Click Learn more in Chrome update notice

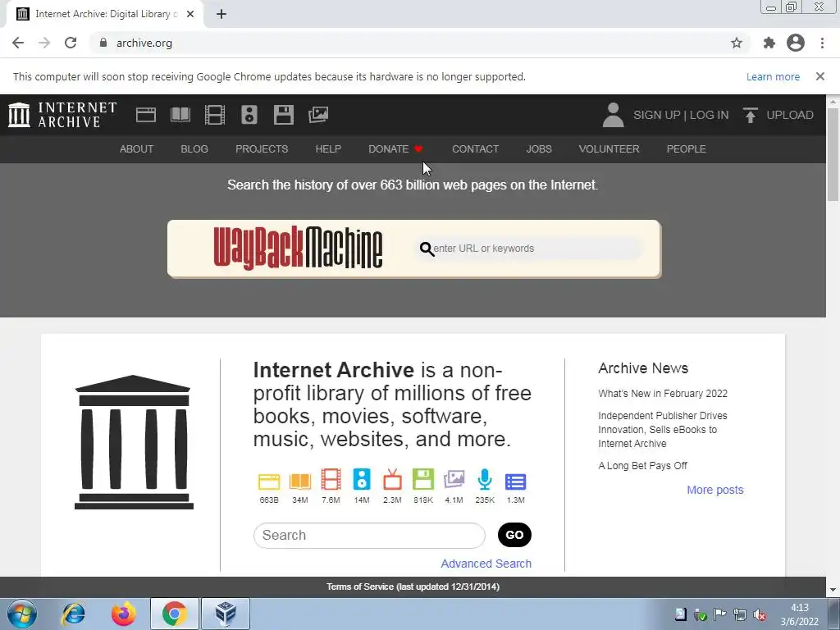pos(773,76)
